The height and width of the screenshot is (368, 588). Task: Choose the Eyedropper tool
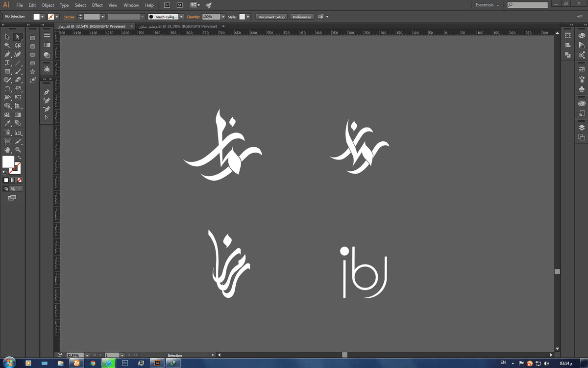[7, 123]
